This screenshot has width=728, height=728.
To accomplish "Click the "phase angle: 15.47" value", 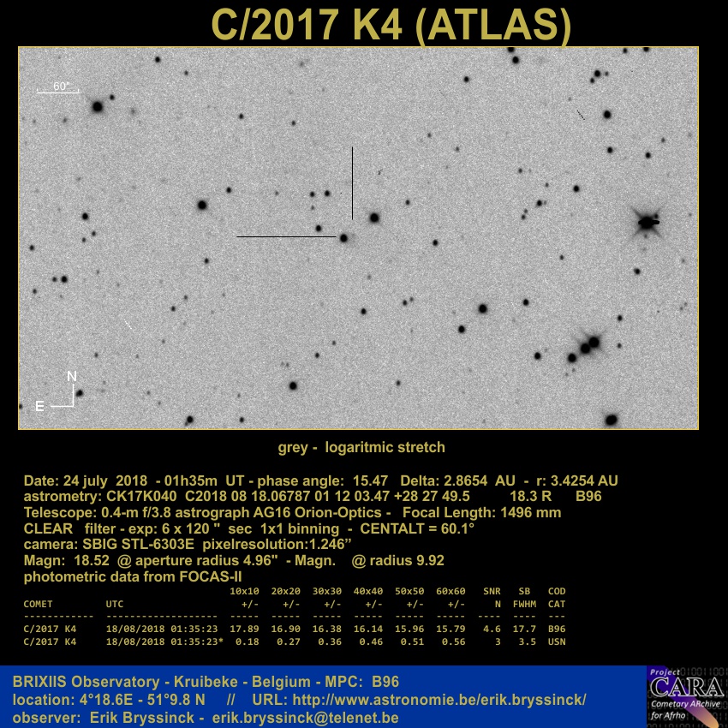I will pos(322,480).
